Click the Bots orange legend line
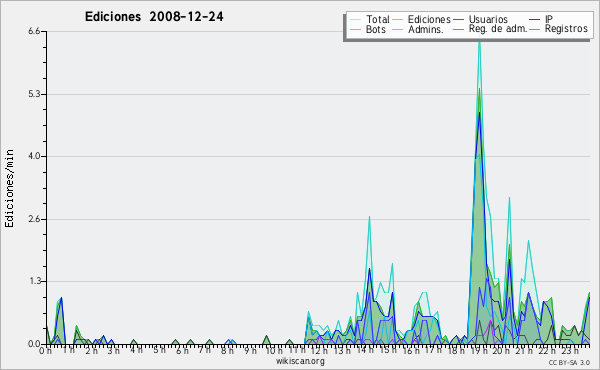600x370 pixels. tap(355, 29)
